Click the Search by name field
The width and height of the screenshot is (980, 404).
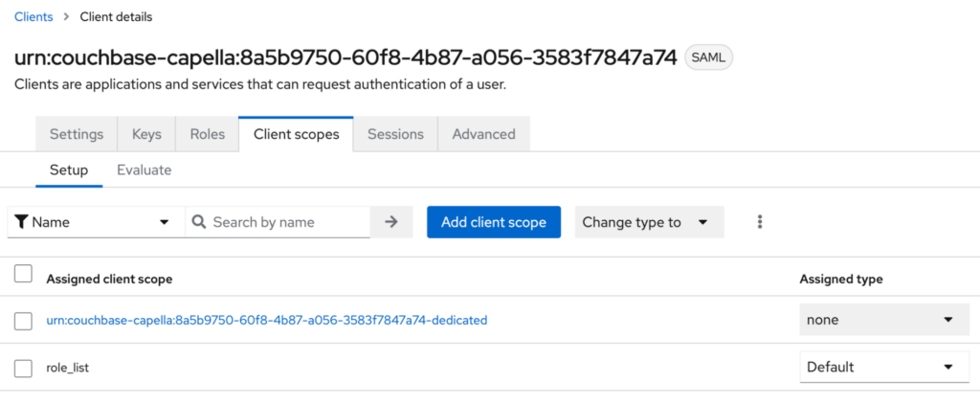point(278,222)
